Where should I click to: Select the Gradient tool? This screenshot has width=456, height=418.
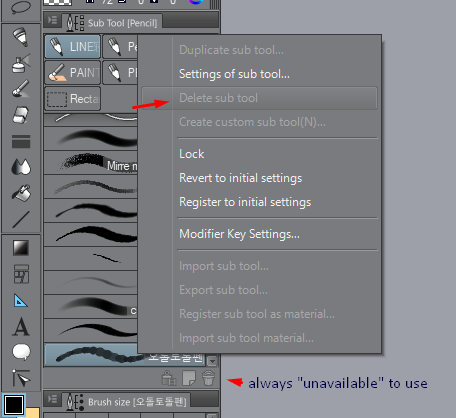coord(21,248)
